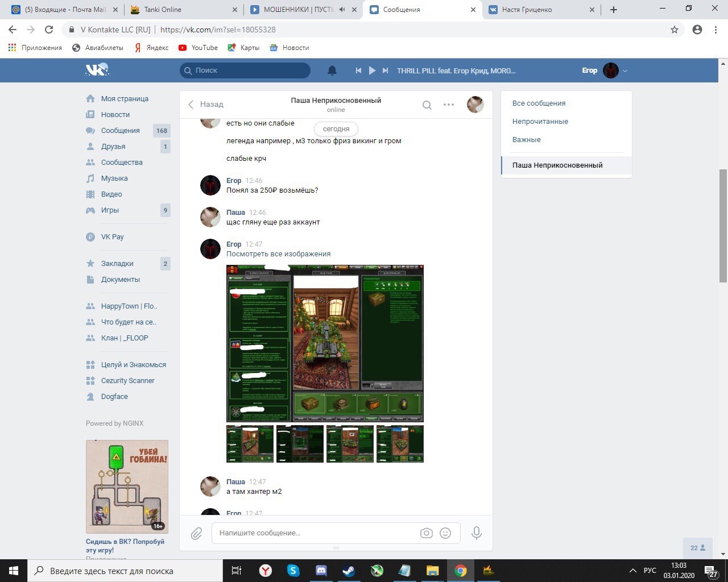This screenshot has width=728, height=582.
Task: Click the microphone voice message icon
Action: click(477, 533)
